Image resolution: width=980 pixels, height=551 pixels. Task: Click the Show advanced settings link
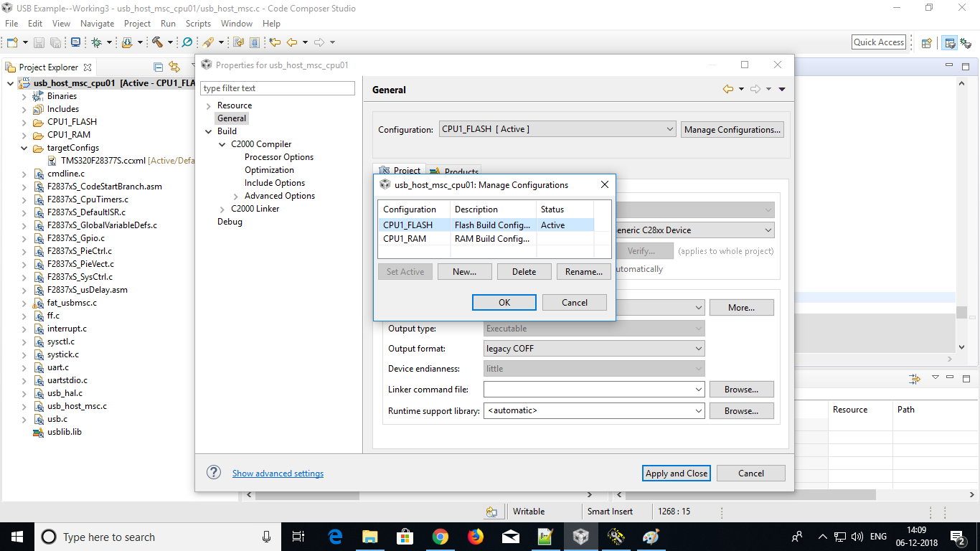(278, 474)
